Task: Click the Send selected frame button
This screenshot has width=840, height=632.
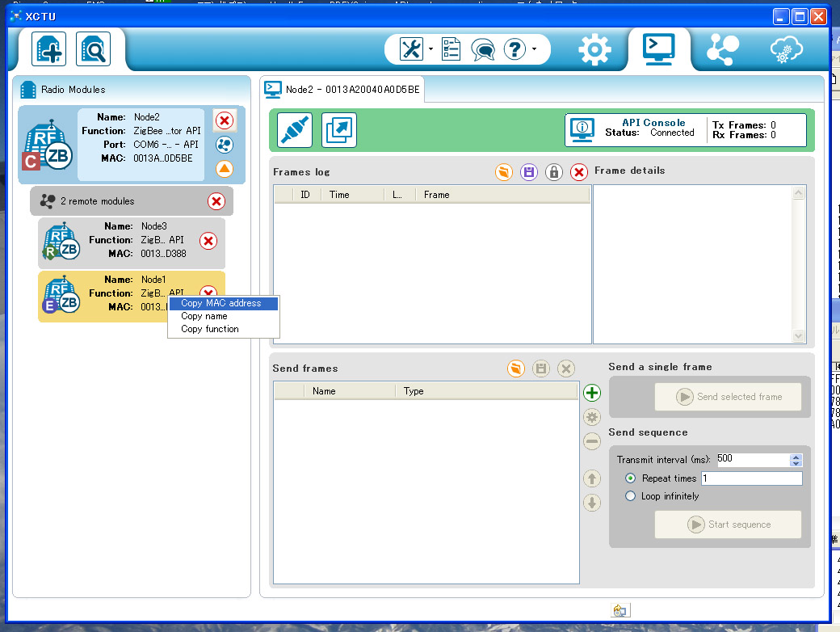Action: 728,397
